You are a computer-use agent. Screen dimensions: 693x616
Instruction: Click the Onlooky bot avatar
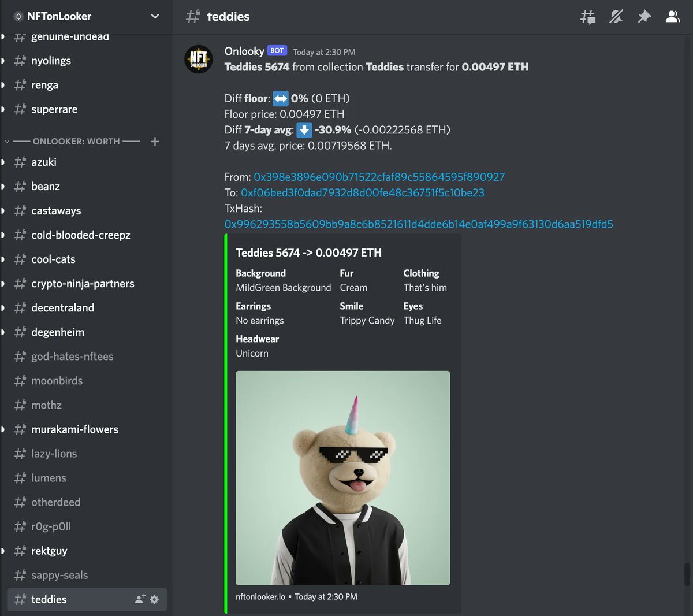pos(198,60)
